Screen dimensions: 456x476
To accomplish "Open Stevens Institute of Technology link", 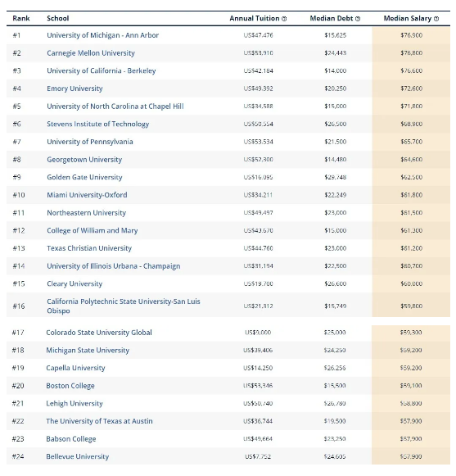I will pyautogui.click(x=97, y=125).
